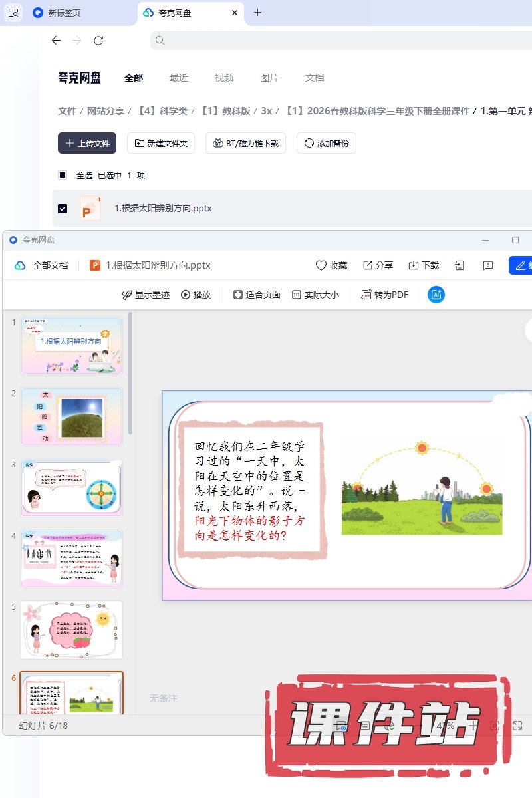Open the feedback message icon
The image size is (532, 798).
[488, 265]
